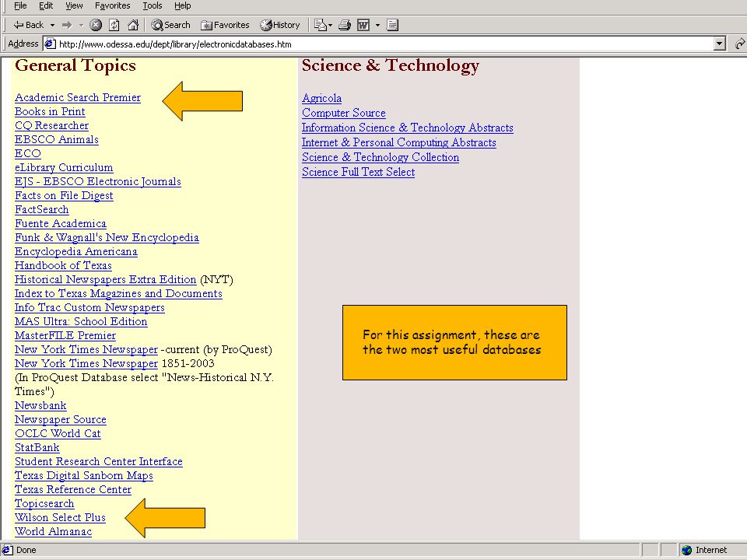747x560 pixels.
Task: Open New York Times Newspaper 1851-2003 link
Action: pyautogui.click(x=86, y=363)
